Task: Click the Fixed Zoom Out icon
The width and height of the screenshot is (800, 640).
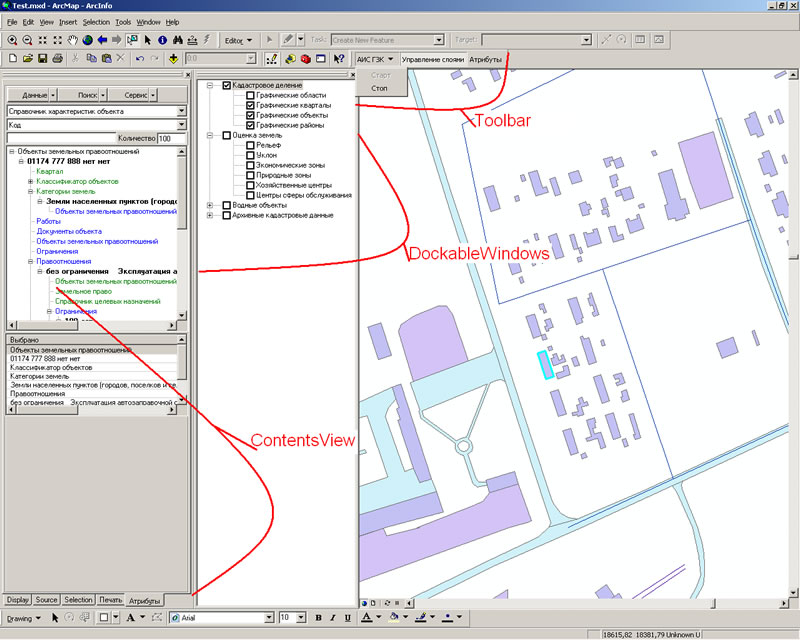Action: point(57,40)
